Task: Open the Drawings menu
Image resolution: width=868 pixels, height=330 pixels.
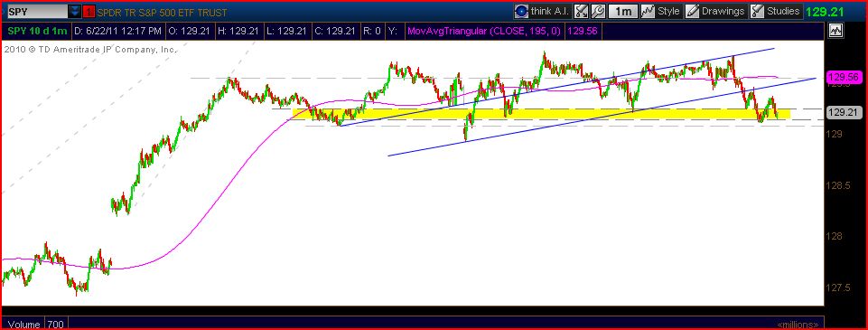Action: click(723, 11)
